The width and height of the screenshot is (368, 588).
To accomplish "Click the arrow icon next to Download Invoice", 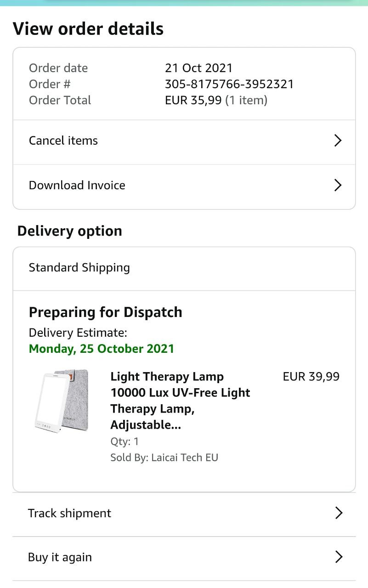I will coord(338,185).
